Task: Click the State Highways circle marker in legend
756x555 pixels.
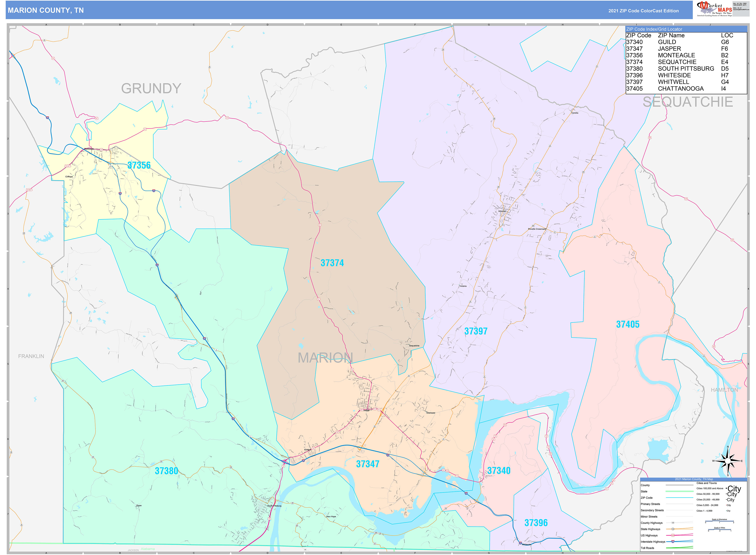Action: coord(673,529)
